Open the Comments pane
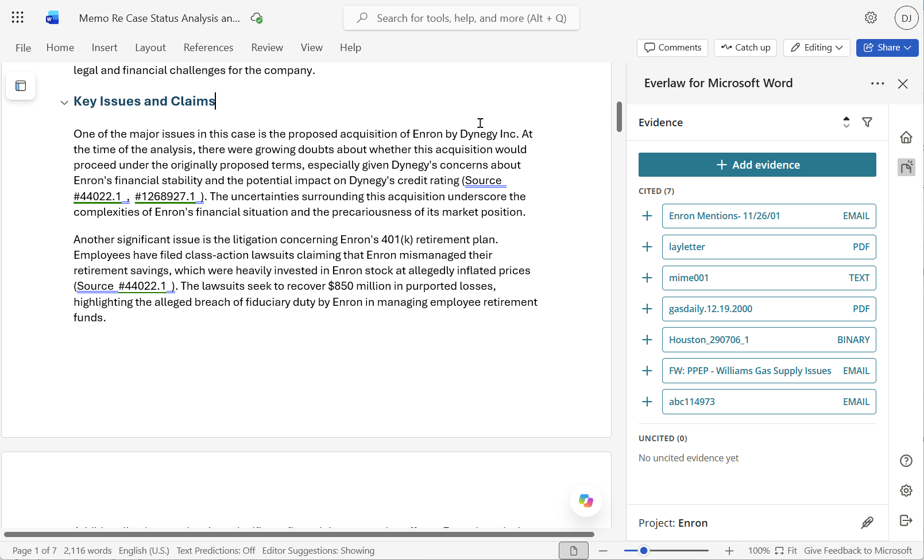 point(672,48)
